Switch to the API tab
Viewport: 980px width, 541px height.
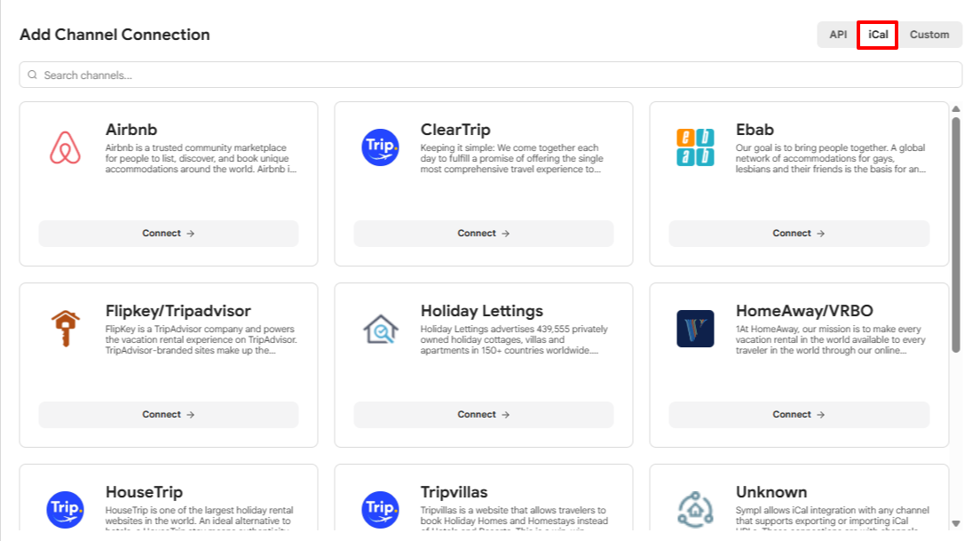[838, 35]
